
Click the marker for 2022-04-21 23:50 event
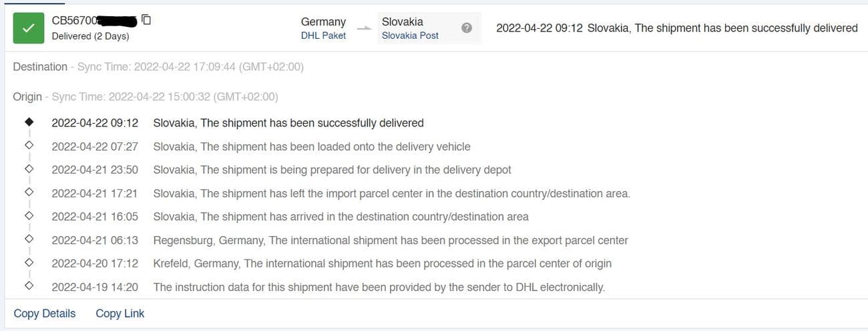29,170
